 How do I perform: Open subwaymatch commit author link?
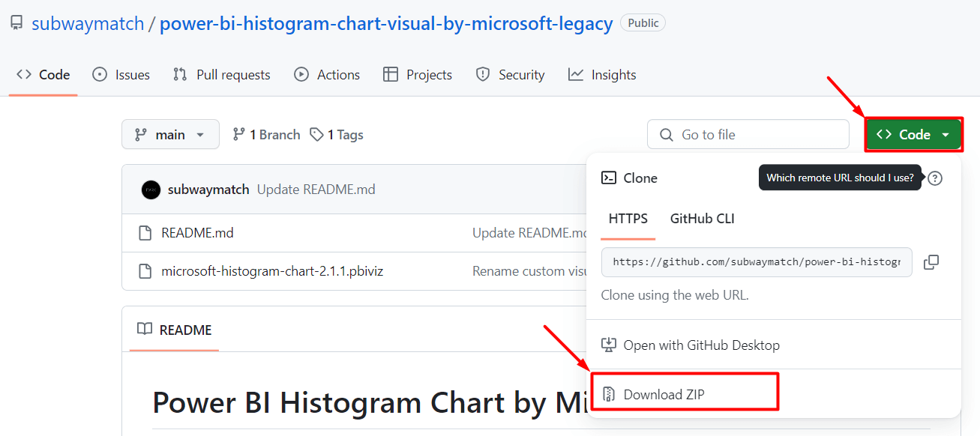point(208,190)
